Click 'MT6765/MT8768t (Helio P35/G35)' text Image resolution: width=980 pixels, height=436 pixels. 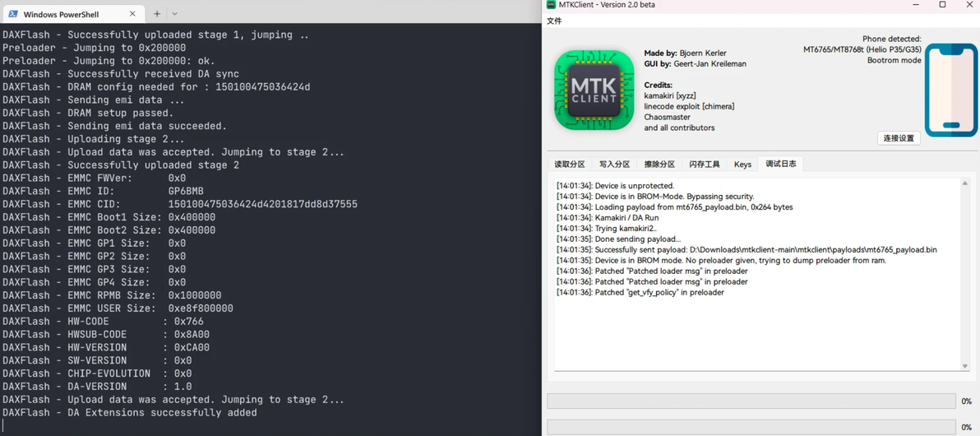862,49
